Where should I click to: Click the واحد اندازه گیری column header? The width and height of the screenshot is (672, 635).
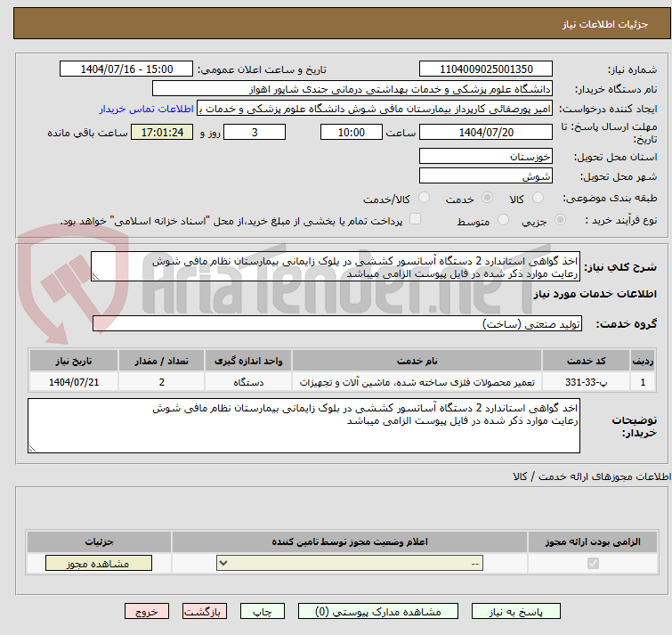[248, 361]
